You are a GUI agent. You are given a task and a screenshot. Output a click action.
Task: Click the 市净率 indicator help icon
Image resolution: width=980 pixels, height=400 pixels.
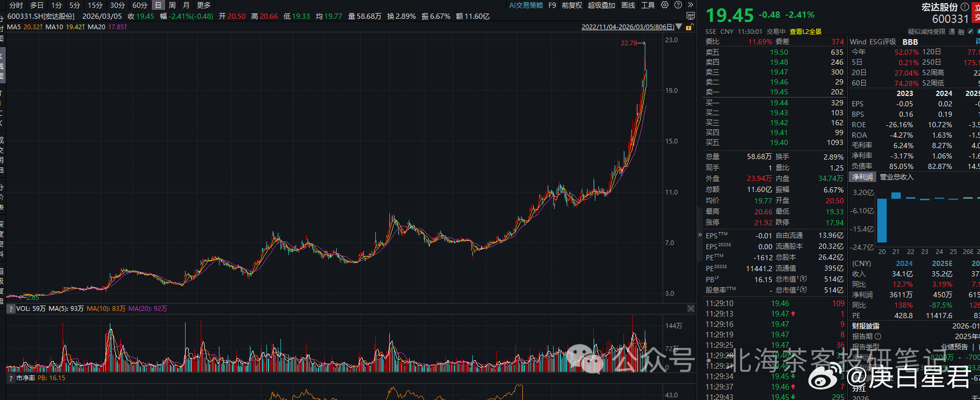[x=10, y=378]
